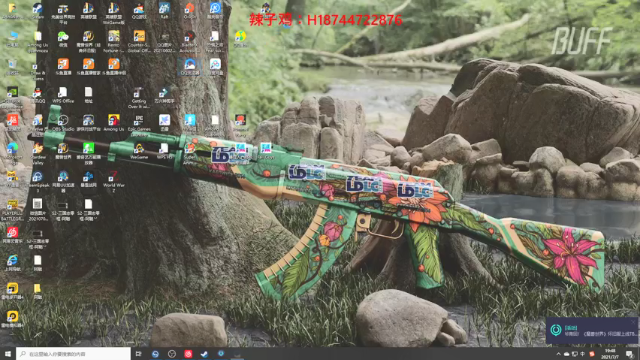Open the 腾讯QQ penguin shortcut

point(38,95)
